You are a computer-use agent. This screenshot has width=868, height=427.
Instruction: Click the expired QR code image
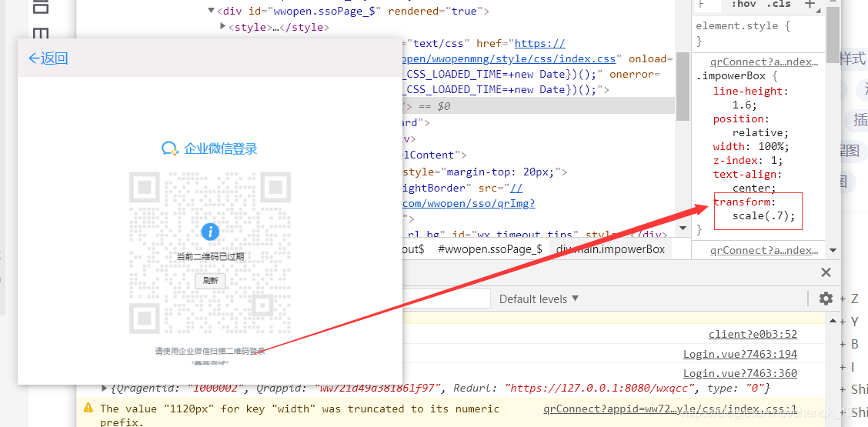pos(210,252)
